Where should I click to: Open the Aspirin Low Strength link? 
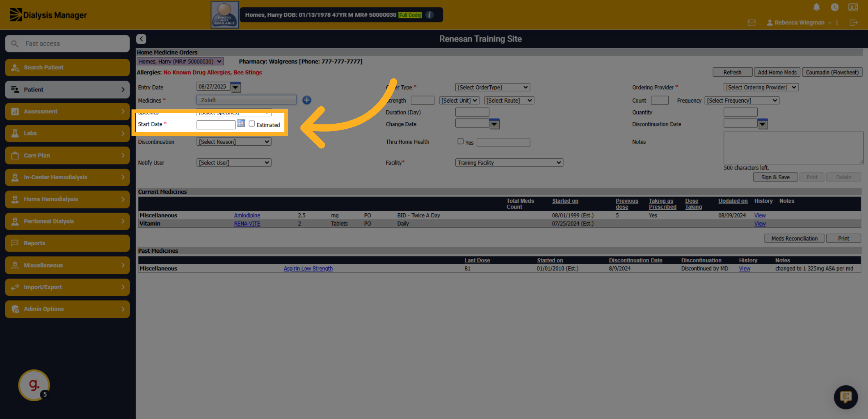coord(308,269)
